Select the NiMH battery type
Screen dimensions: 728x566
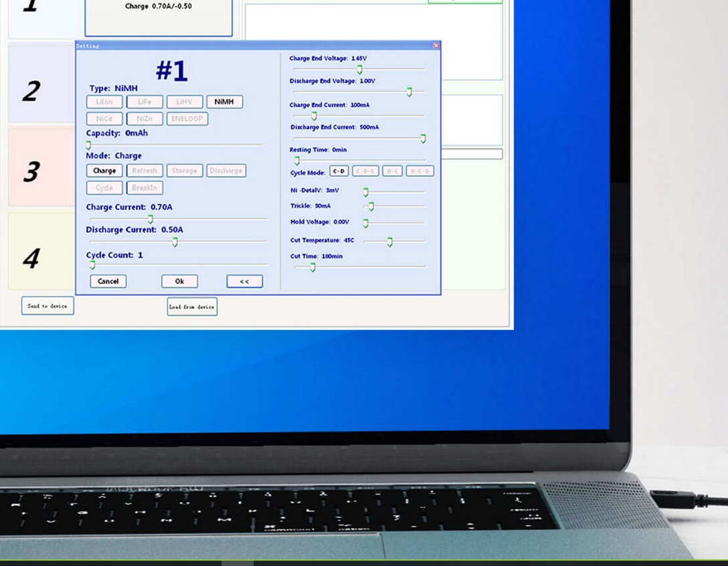click(x=224, y=102)
